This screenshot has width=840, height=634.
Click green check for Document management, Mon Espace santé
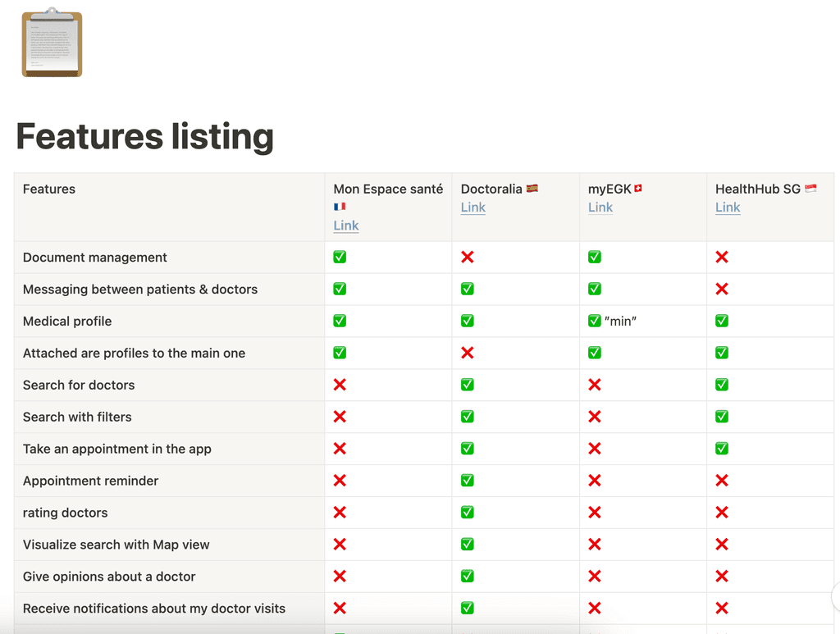click(340, 257)
